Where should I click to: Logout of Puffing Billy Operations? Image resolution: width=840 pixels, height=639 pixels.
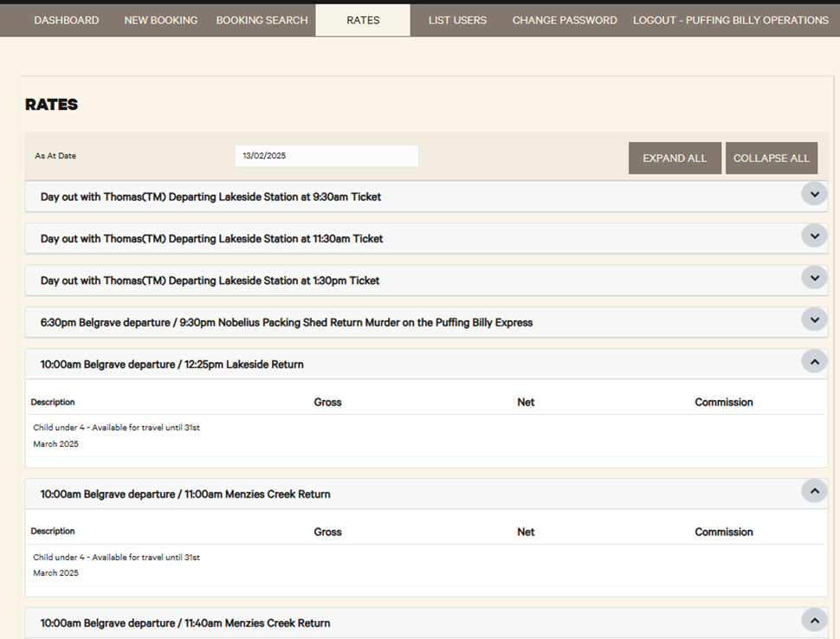(x=731, y=21)
